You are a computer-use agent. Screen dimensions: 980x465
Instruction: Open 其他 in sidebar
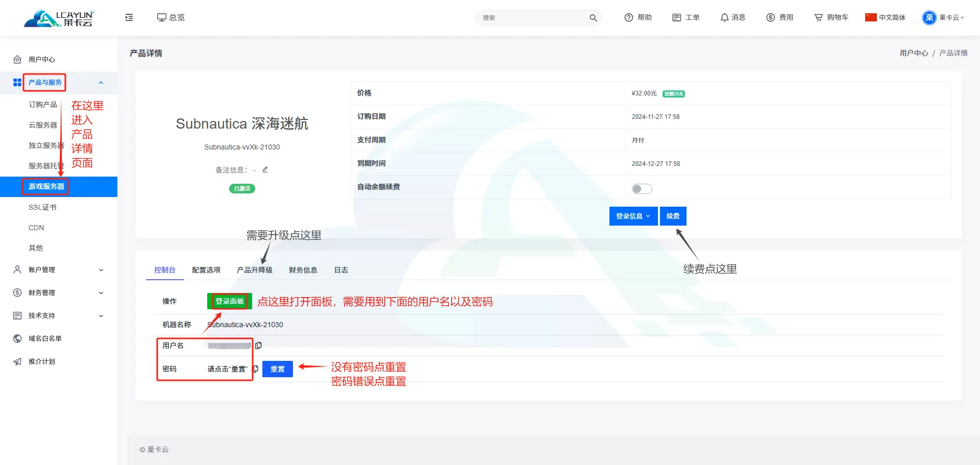coord(36,248)
